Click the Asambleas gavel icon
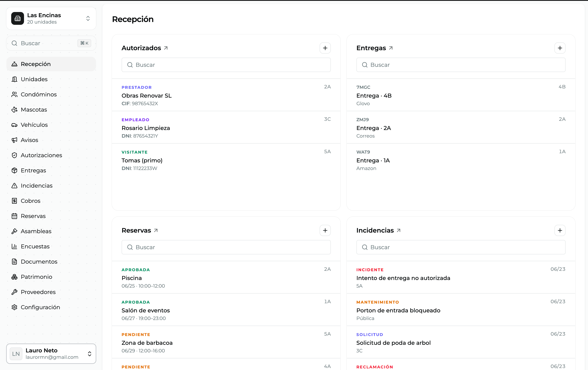The width and height of the screenshot is (588, 370). pos(14,231)
